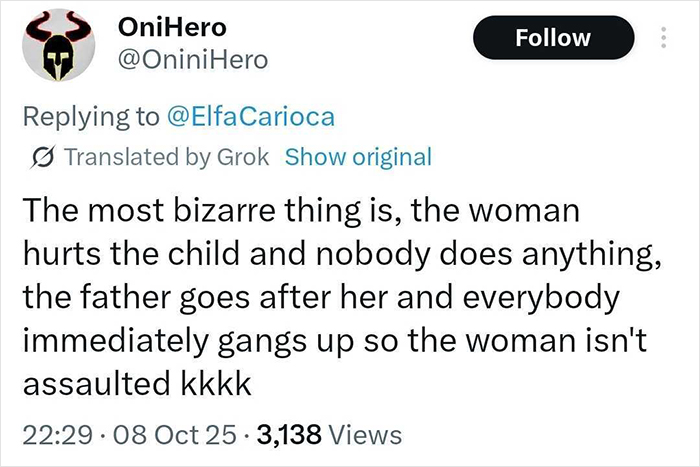Click the Grok translation icon
700x467 pixels.
point(41,157)
